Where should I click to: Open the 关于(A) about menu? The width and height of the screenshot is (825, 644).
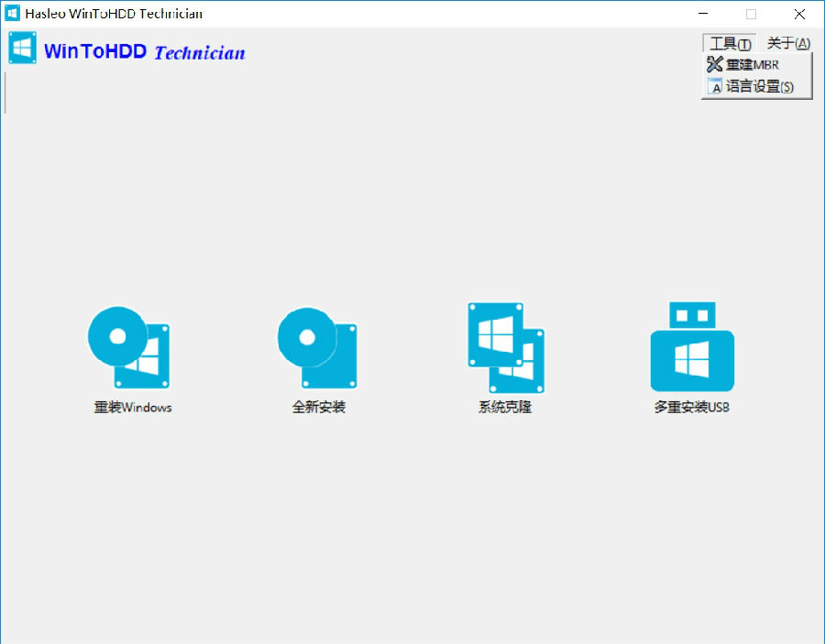coord(788,42)
